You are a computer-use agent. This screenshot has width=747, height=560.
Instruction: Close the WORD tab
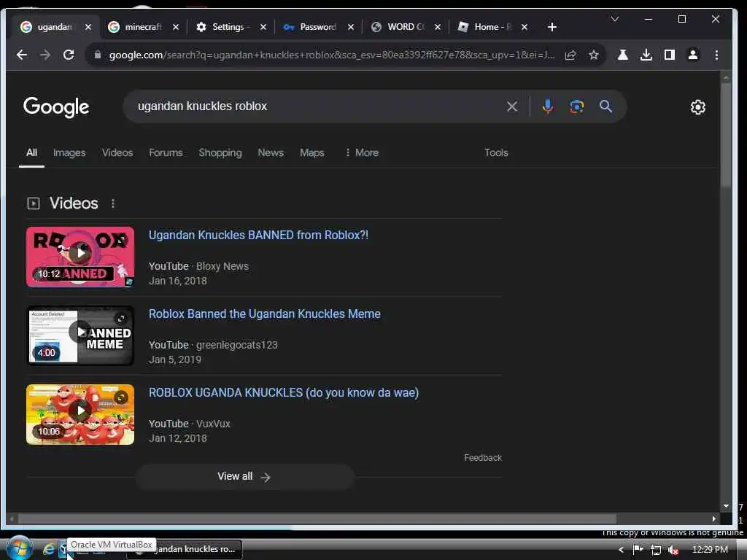click(438, 27)
